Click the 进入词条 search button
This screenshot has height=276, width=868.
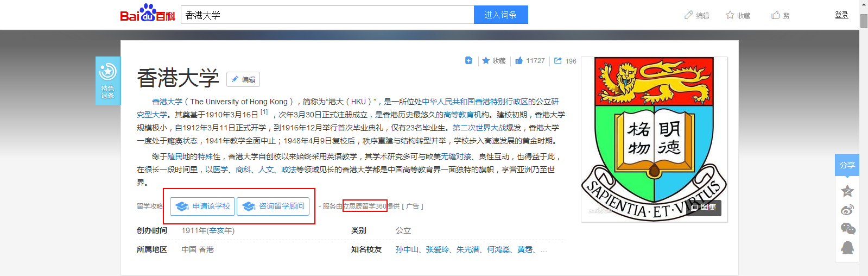500,15
